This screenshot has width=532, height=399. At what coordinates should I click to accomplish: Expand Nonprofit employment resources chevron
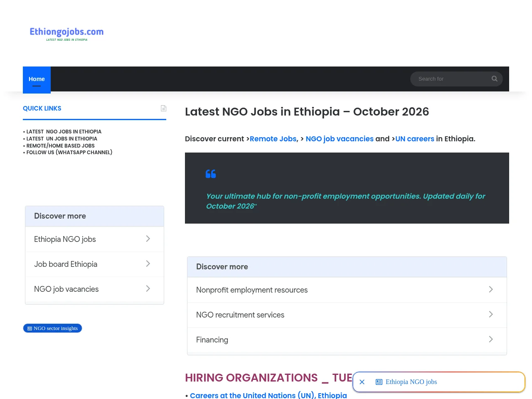[491, 289]
